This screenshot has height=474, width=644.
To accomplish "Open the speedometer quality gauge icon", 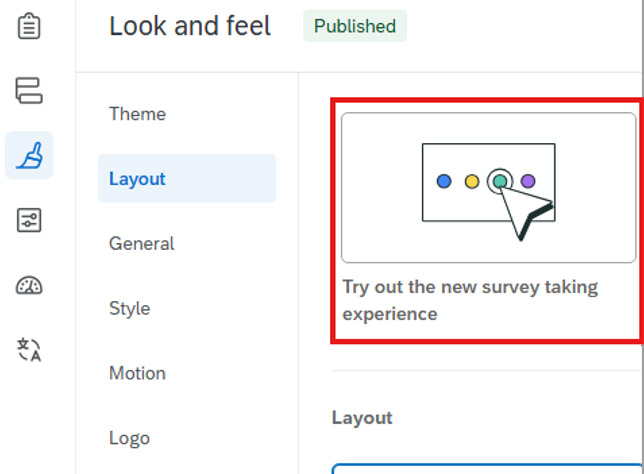I will 29,285.
